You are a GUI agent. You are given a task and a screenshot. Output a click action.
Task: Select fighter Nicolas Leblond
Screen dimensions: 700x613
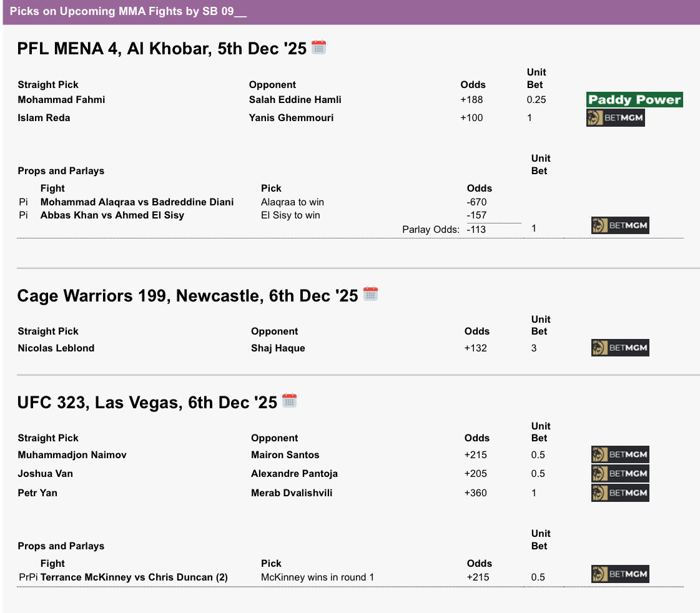(56, 348)
